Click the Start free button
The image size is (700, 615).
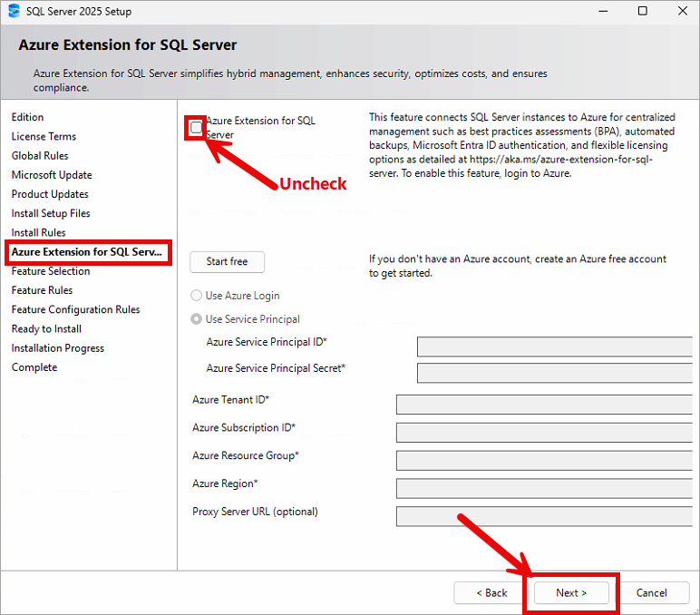tap(227, 262)
